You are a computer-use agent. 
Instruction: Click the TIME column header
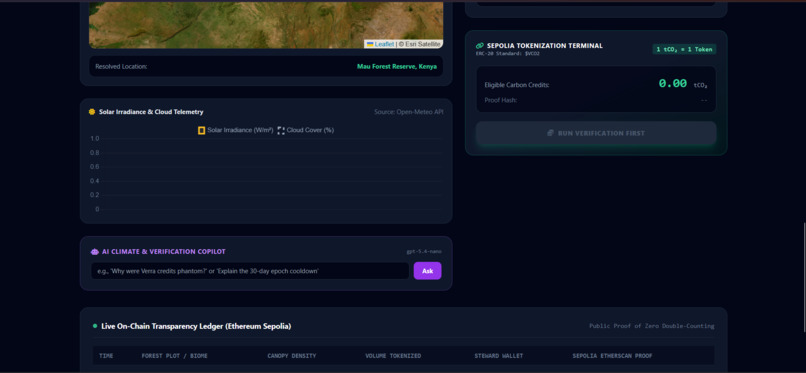(x=106, y=356)
